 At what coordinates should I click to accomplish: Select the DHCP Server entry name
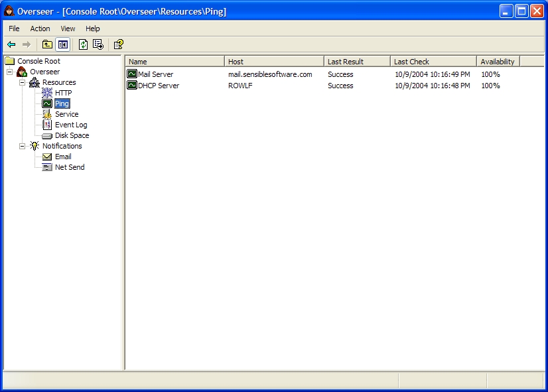pyautogui.click(x=159, y=86)
